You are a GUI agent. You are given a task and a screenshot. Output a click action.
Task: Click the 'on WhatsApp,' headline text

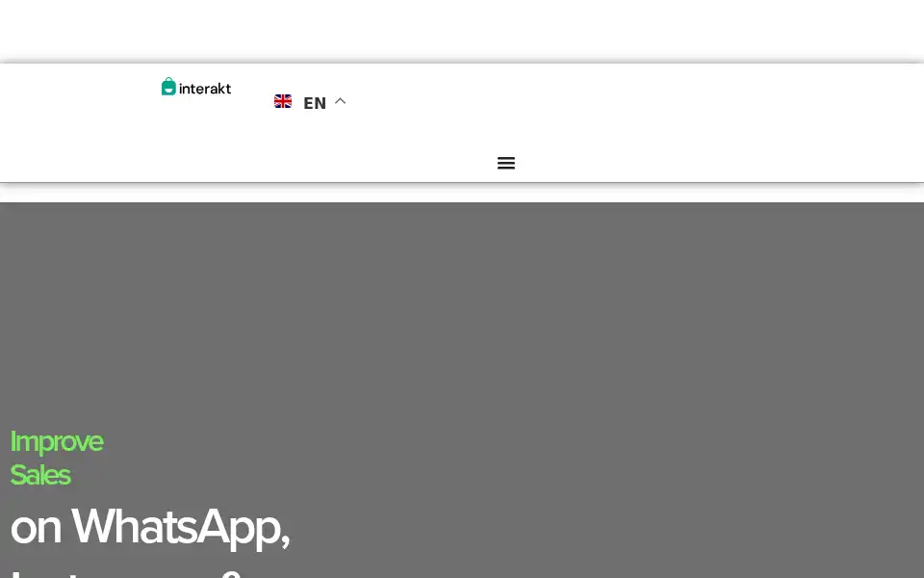point(150,527)
